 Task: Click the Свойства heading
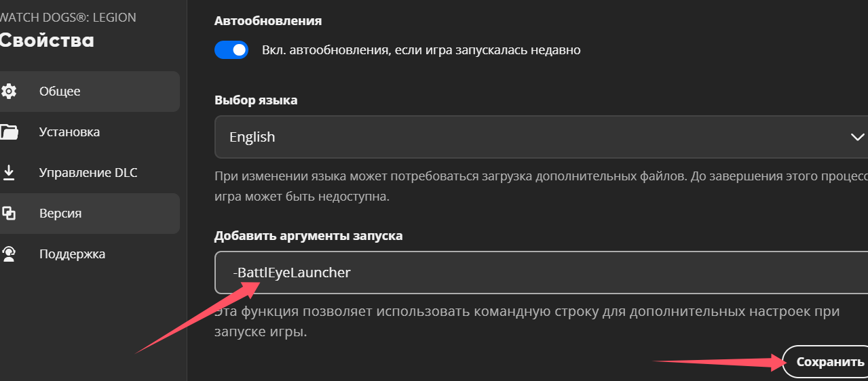coord(46,40)
